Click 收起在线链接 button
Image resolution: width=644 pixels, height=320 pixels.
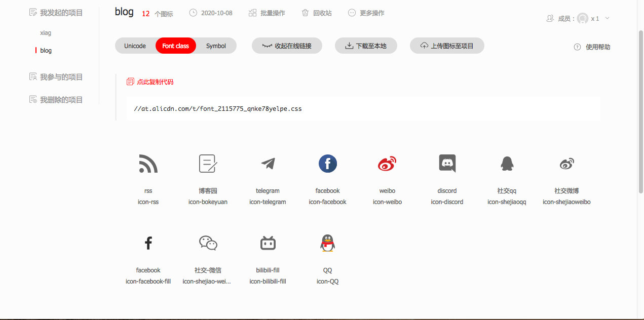point(287,46)
